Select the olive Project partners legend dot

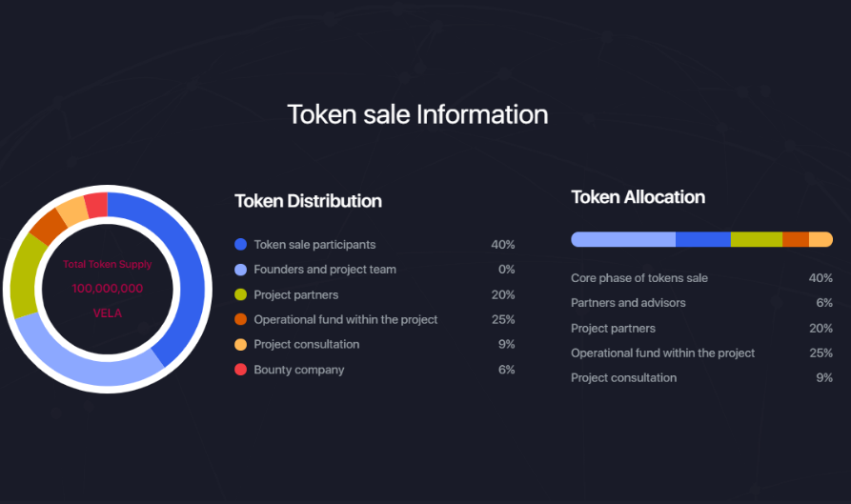pyautogui.click(x=240, y=294)
